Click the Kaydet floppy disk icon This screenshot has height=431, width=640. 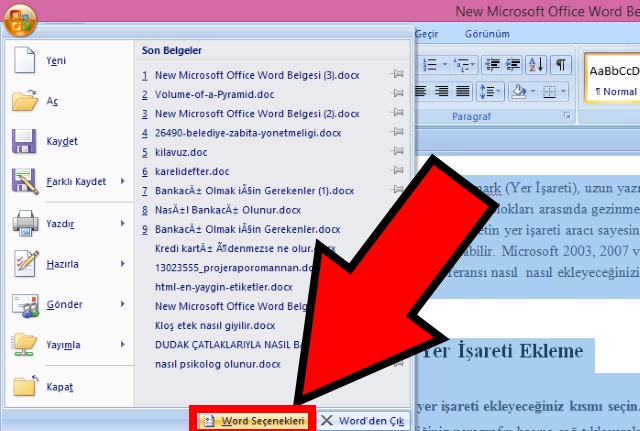click(24, 141)
